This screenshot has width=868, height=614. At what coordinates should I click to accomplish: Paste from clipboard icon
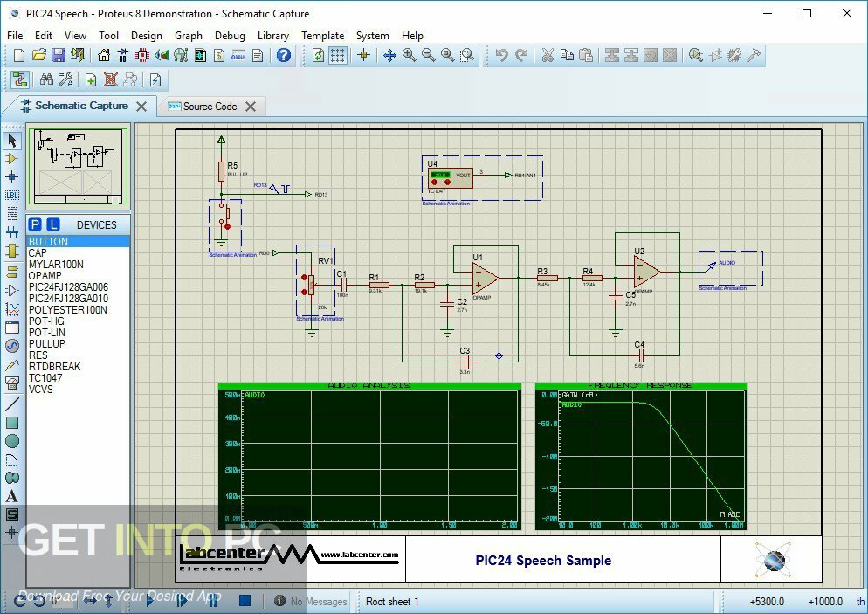click(586, 55)
